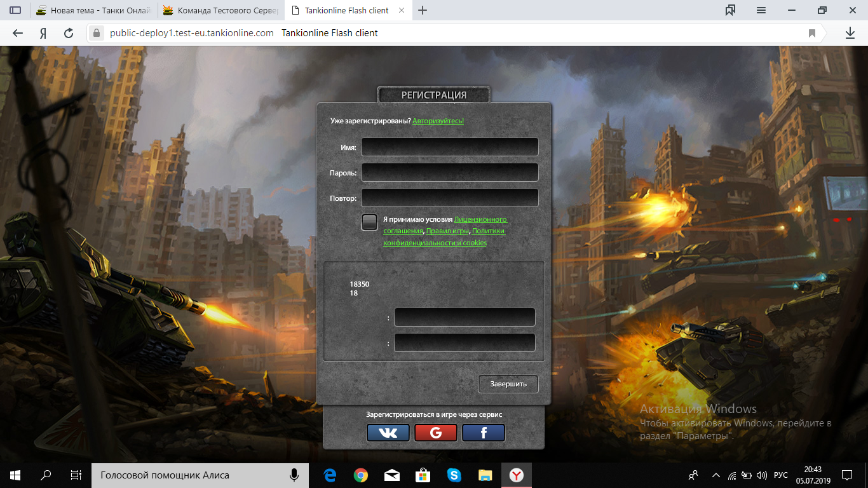Focus the Повтор password field
Image resolution: width=868 pixels, height=488 pixels.
pyautogui.click(x=450, y=198)
